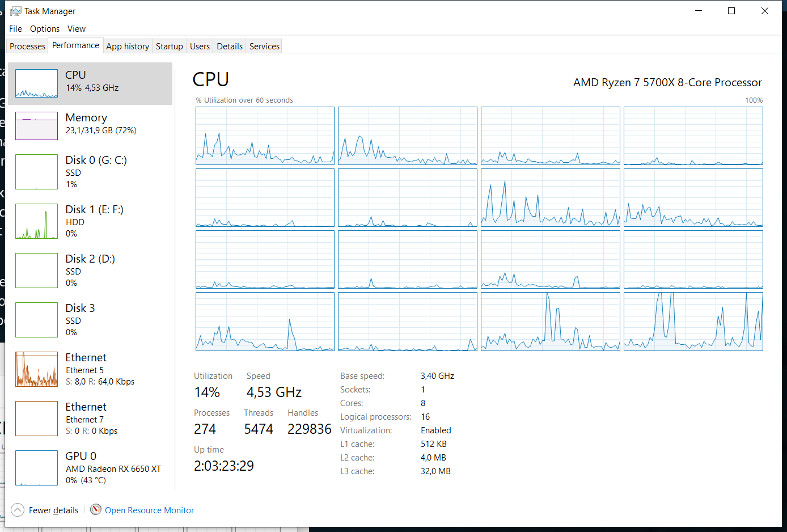Open the Memory performance graph thumbnail

pyautogui.click(x=36, y=125)
